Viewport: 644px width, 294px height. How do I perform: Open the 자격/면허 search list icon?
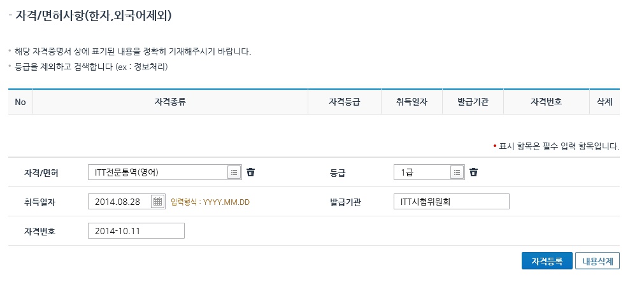click(x=234, y=172)
